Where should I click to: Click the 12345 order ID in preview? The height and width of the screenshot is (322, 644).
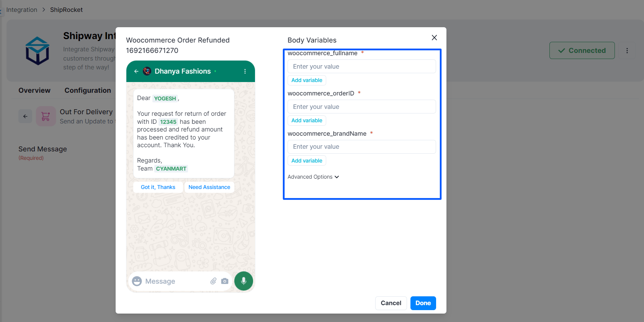tap(168, 122)
